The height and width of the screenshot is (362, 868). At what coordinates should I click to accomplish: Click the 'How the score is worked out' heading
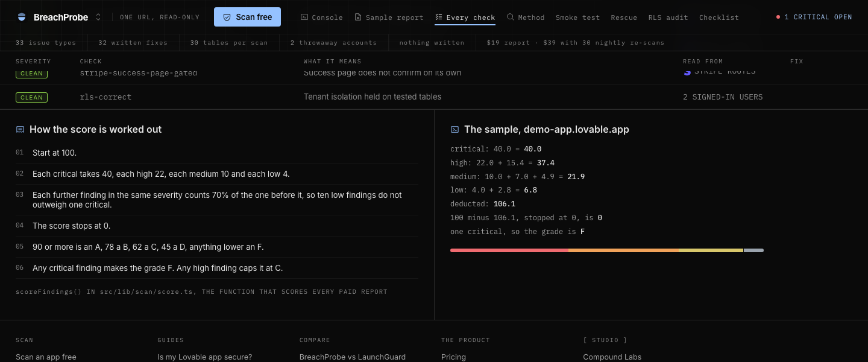point(95,130)
